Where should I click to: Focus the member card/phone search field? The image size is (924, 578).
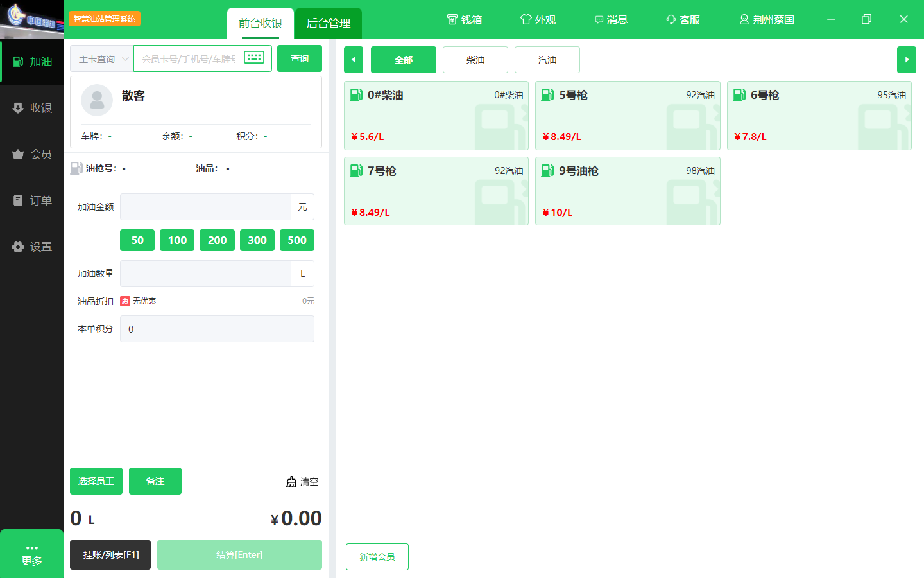(x=189, y=58)
